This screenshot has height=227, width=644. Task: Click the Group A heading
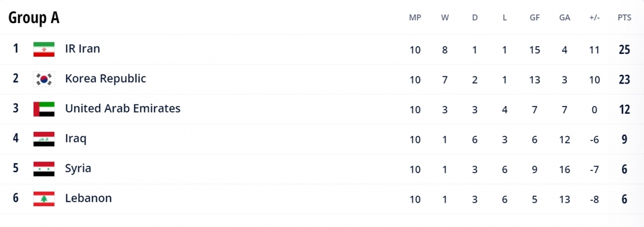click(34, 18)
